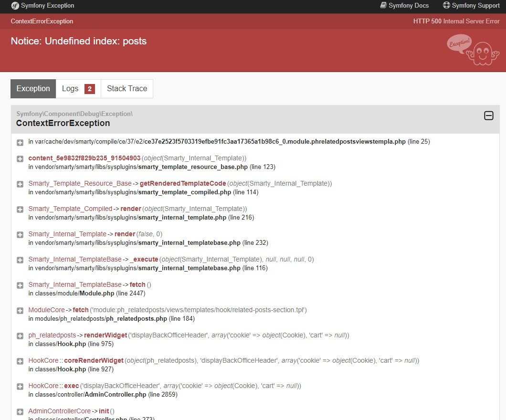506x420 pixels.
Task: Expand the ph_relatedposts renderWidget trace entry
Action: [20, 336]
